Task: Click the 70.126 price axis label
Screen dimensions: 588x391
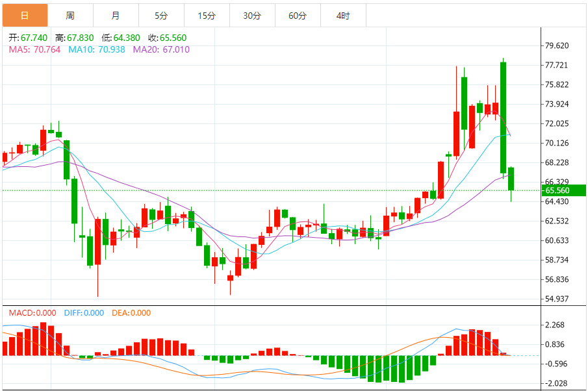Action: [557, 143]
